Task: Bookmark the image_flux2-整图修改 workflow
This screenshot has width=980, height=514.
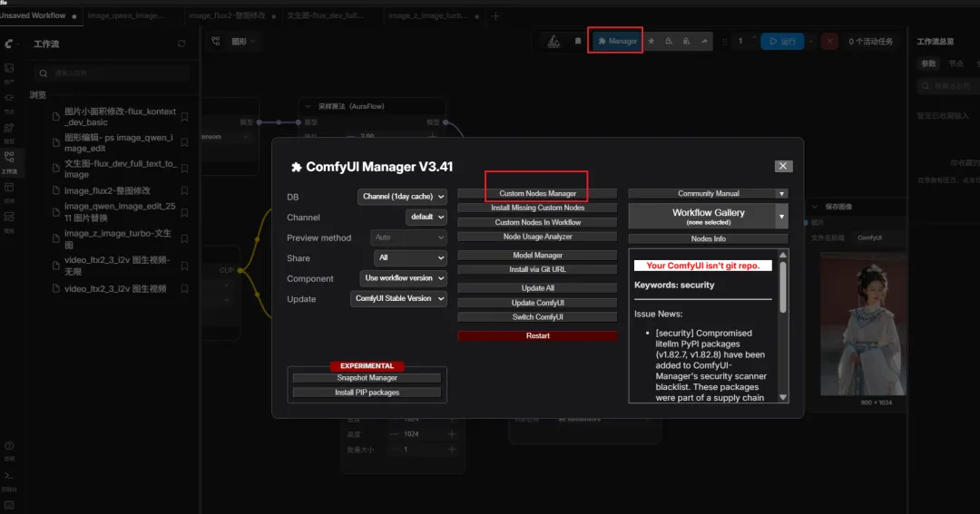Action: click(x=184, y=190)
